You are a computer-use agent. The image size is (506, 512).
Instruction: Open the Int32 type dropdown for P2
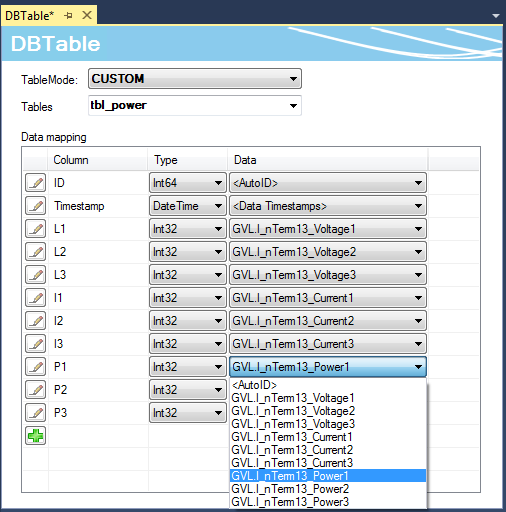point(188,390)
